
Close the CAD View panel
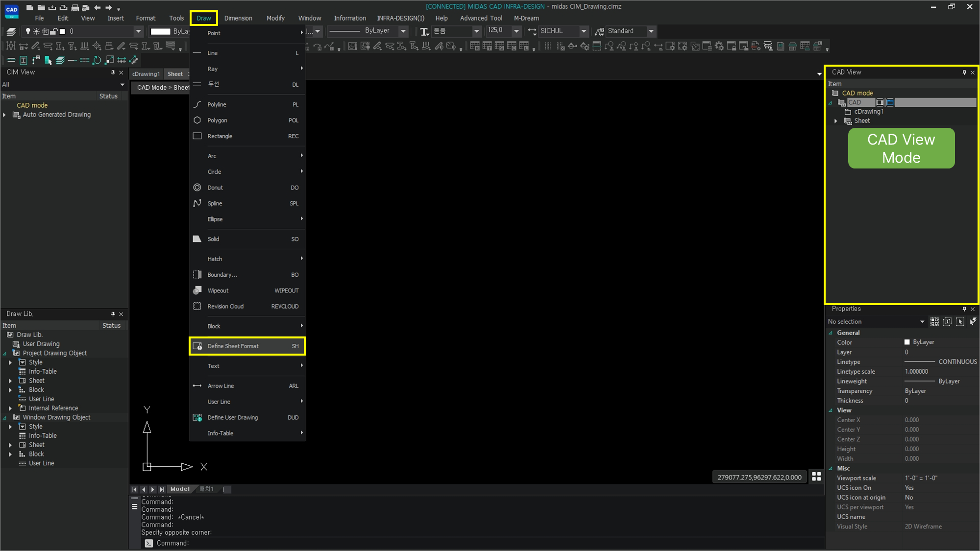(973, 72)
